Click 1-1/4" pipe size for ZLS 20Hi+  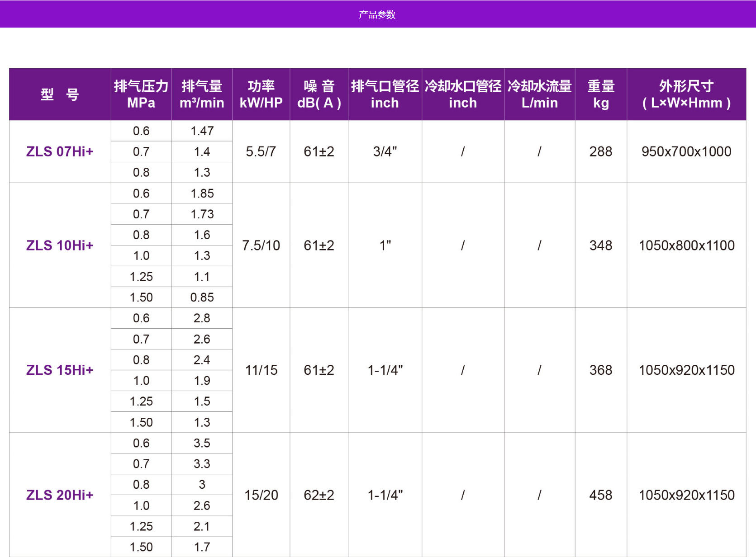pos(385,495)
